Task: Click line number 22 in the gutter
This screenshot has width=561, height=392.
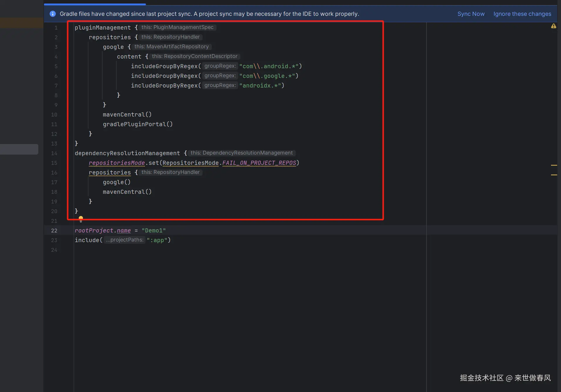Action: click(x=54, y=230)
